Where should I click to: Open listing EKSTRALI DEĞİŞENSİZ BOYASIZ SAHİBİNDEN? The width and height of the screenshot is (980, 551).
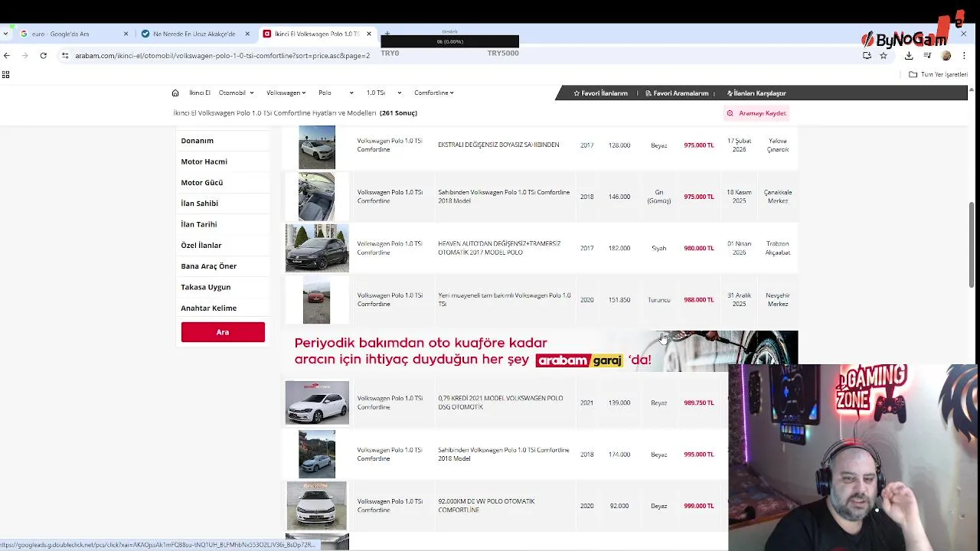pyautogui.click(x=498, y=145)
